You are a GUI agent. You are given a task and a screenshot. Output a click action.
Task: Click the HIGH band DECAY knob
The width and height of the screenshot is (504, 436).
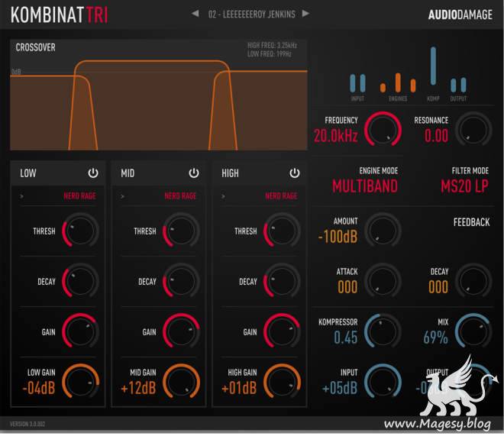point(282,281)
